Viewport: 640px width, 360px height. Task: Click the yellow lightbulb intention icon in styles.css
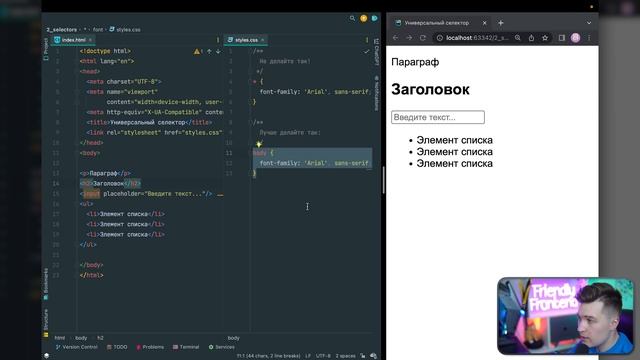click(259, 144)
